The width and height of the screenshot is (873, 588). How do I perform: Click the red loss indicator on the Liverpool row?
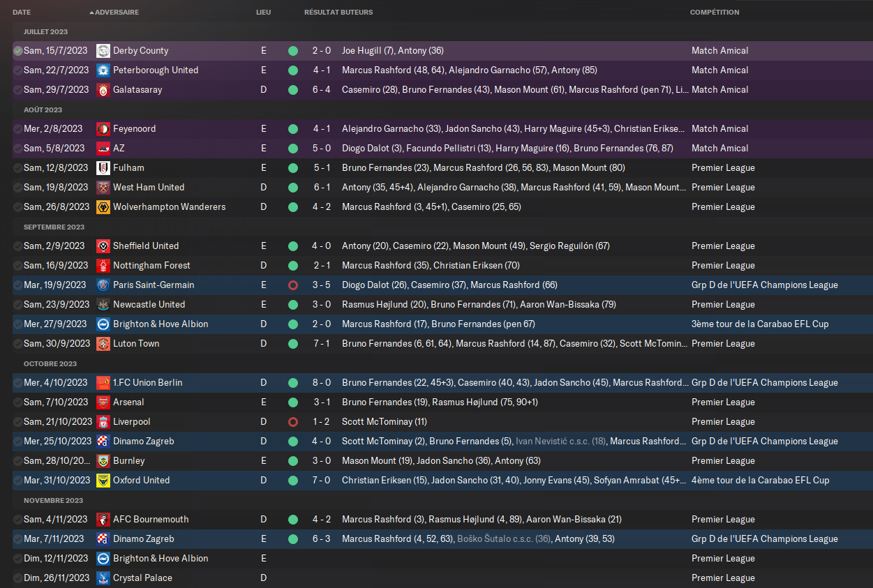(x=293, y=422)
